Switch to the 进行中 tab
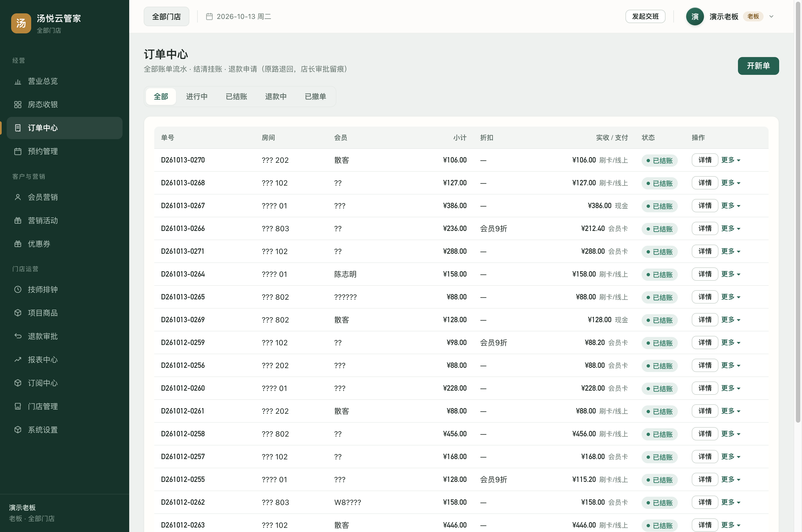The width and height of the screenshot is (802, 532). (197, 97)
